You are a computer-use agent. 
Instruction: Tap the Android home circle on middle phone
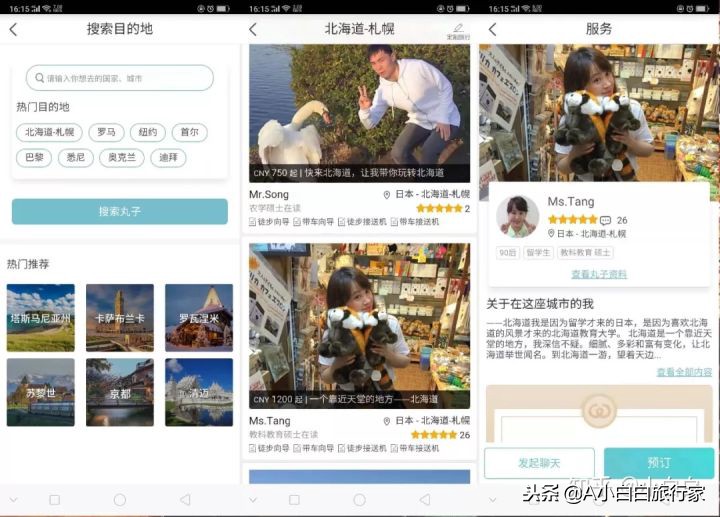pos(360,500)
